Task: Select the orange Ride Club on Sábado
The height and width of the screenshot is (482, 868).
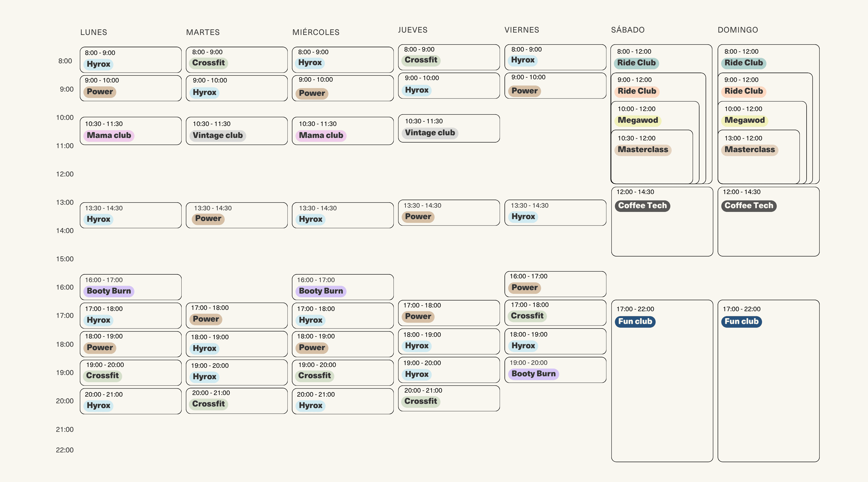Action: (637, 91)
